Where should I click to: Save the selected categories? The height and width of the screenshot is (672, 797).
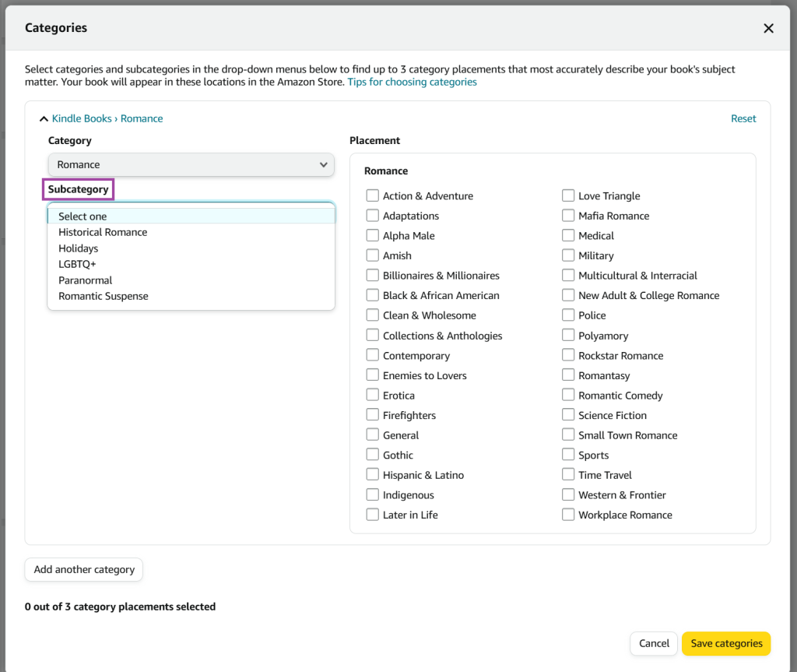tap(725, 643)
